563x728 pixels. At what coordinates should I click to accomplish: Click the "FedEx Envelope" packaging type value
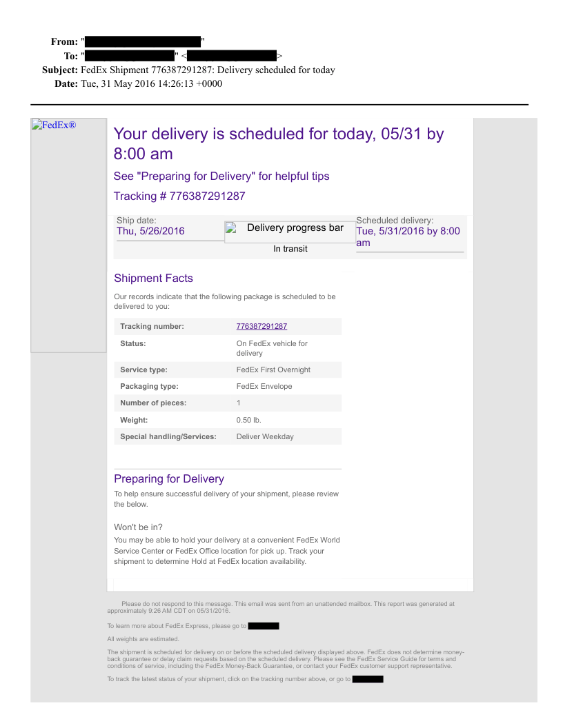[264, 387]
